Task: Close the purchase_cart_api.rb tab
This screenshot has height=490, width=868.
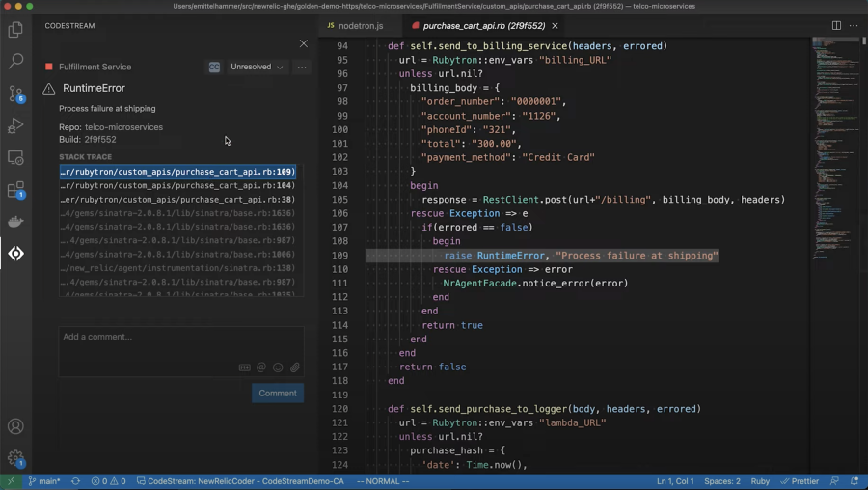Action: [555, 26]
